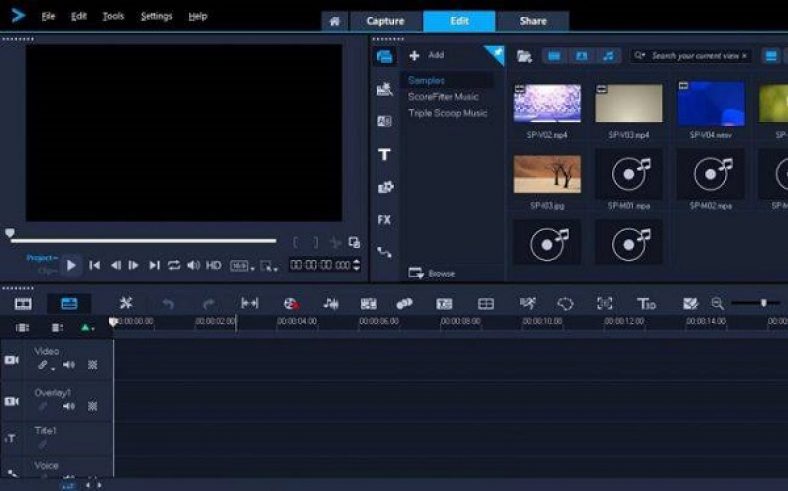The height and width of the screenshot is (491, 788).
Task: Mute the Video track audio
Action: (69, 365)
